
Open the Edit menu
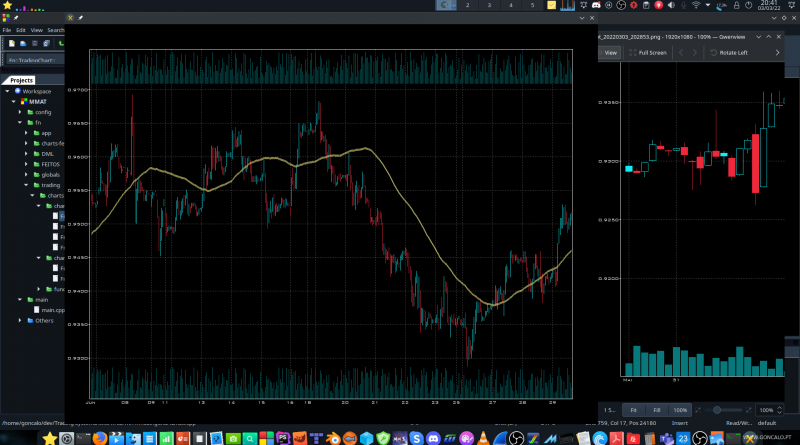(21, 30)
